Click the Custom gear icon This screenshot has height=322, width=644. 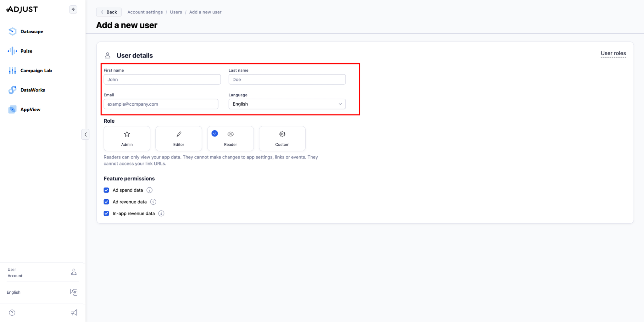282,134
